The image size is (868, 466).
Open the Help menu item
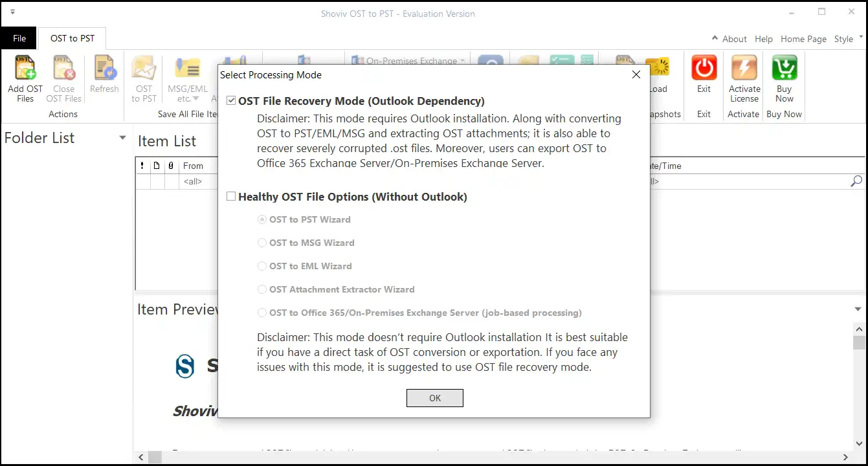tap(764, 39)
